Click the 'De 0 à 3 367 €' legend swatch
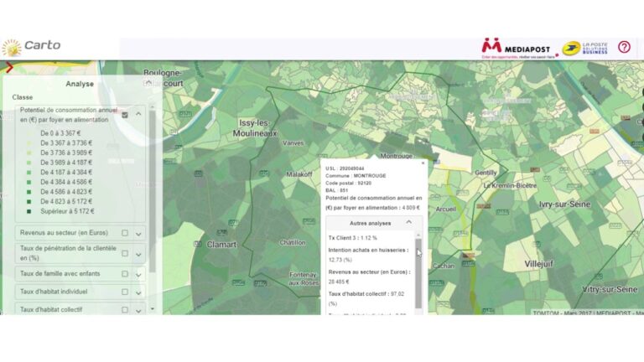Screen dimensions: 644x362 [x=29, y=133]
